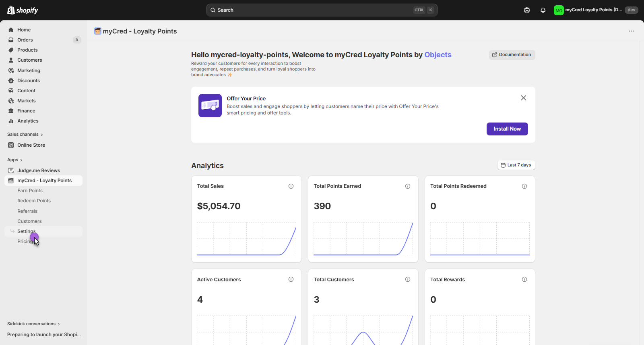
Task: Show info tooltip for Total Sales
Action: pyautogui.click(x=291, y=186)
